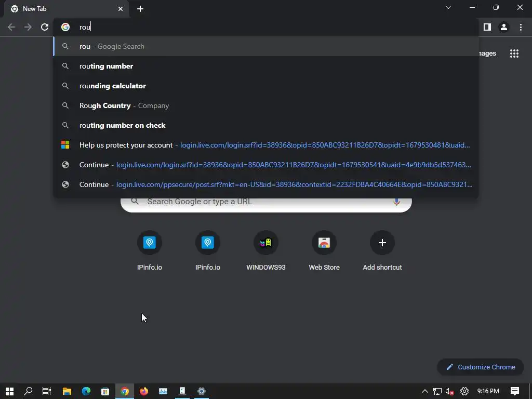Reload the current page
The width and height of the screenshot is (532, 399).
pyautogui.click(x=45, y=27)
